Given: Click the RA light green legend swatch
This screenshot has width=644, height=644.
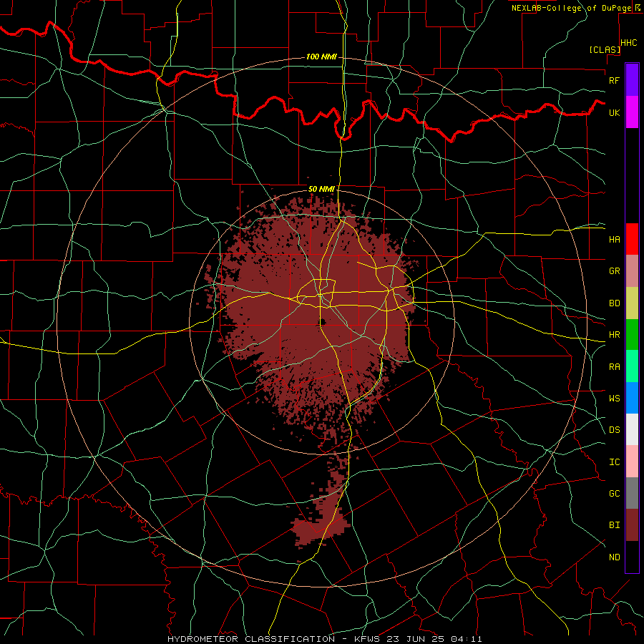Looking at the screenshot, I should pyautogui.click(x=632, y=366).
